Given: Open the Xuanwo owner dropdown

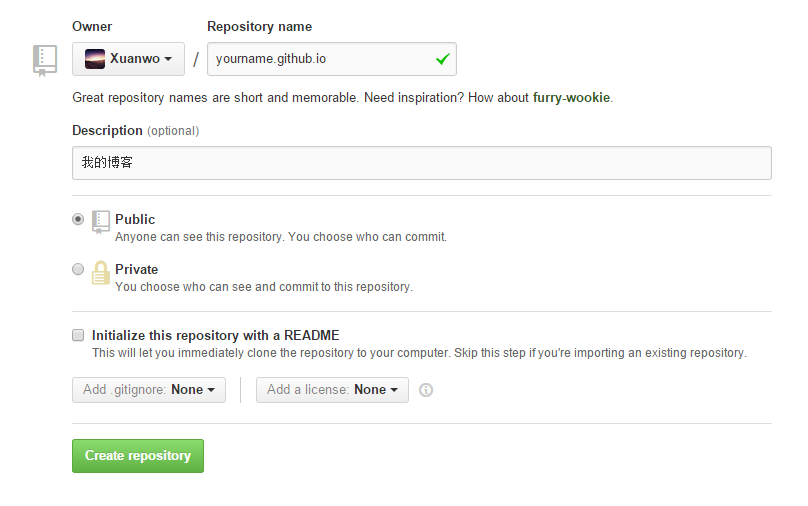Looking at the screenshot, I should pyautogui.click(x=128, y=59).
